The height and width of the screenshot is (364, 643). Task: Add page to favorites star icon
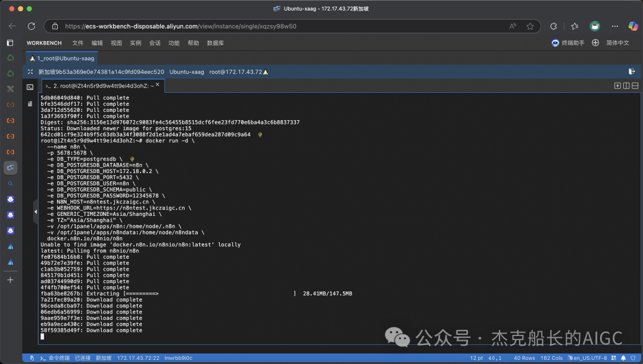pos(530,26)
